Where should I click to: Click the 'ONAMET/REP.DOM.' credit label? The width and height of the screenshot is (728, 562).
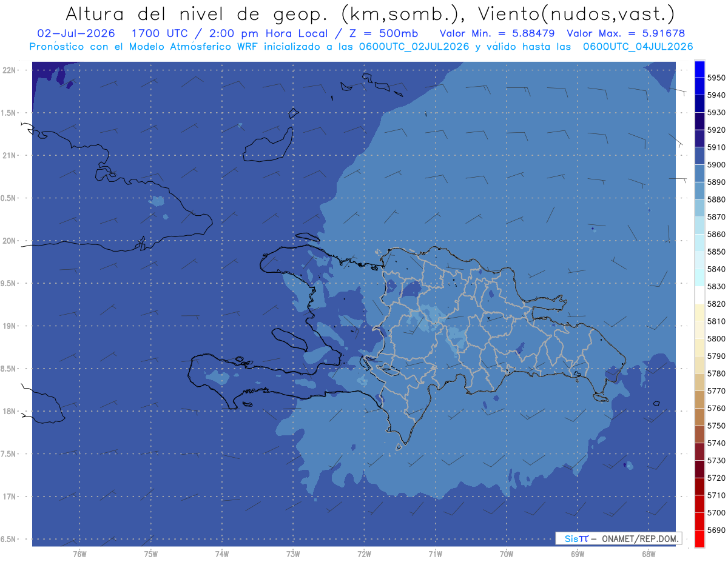pos(641,538)
